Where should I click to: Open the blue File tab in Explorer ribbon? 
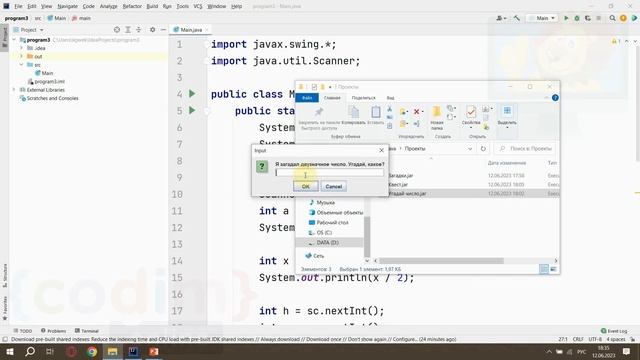click(x=307, y=98)
